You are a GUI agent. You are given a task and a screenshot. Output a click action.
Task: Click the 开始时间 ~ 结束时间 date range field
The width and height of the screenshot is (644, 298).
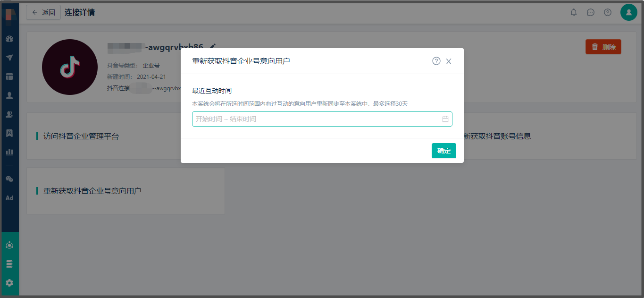pyautogui.click(x=322, y=119)
